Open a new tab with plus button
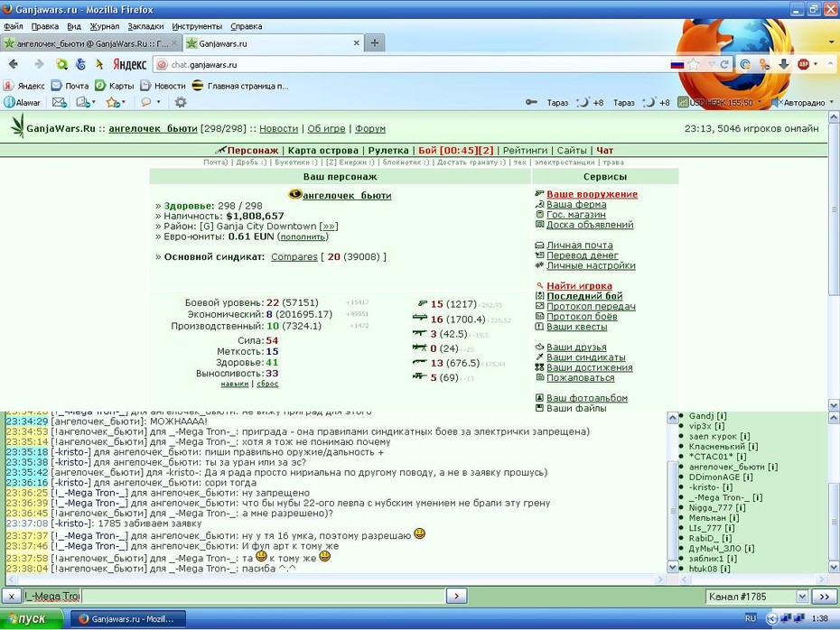 (x=375, y=43)
